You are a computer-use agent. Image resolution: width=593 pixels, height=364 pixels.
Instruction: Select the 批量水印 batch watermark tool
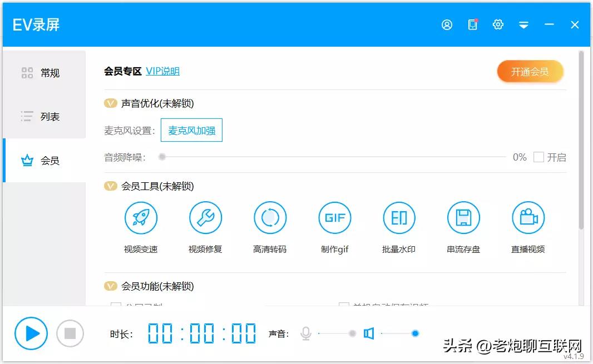click(x=399, y=217)
